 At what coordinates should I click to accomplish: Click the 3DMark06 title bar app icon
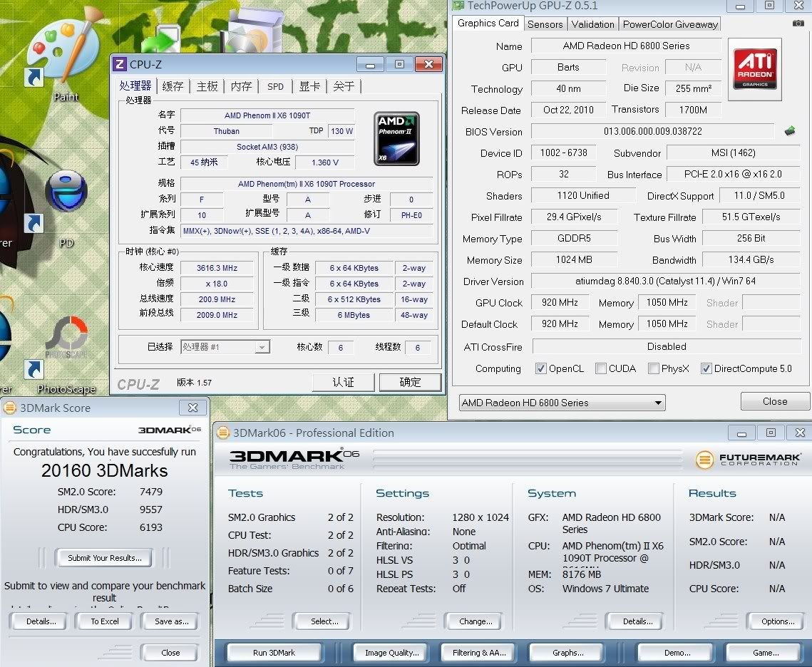point(223,433)
